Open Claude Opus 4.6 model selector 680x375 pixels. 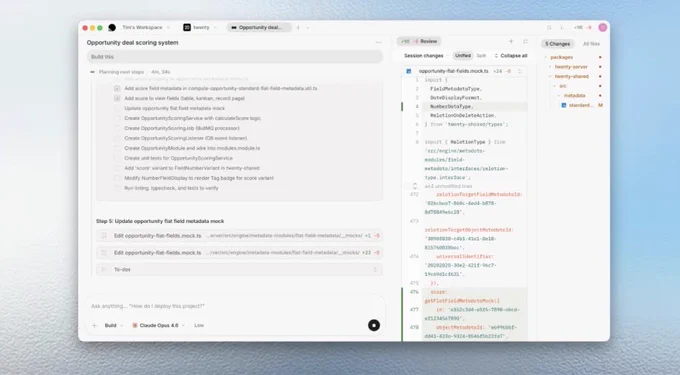tap(159, 325)
